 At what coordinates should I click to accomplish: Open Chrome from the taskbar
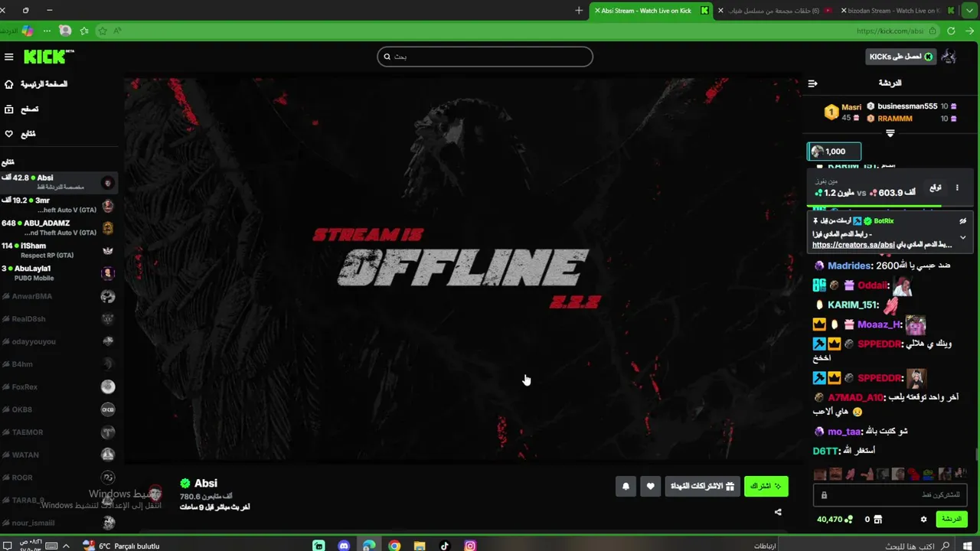point(394,546)
